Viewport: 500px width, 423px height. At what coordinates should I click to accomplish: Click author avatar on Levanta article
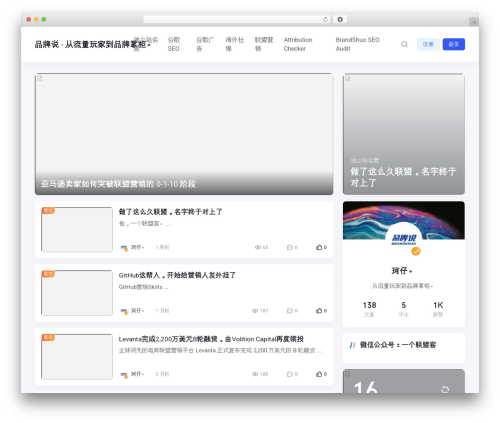point(124,374)
